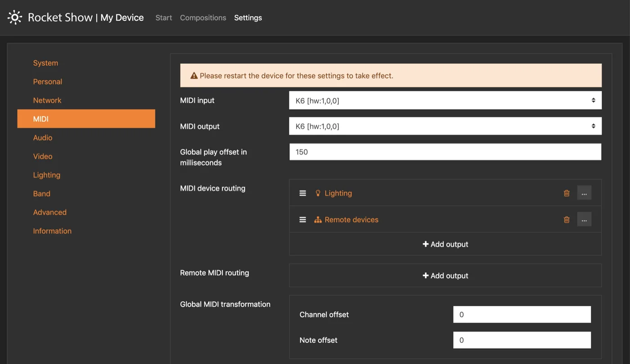Delete the Lighting routing with trash icon

point(567,193)
